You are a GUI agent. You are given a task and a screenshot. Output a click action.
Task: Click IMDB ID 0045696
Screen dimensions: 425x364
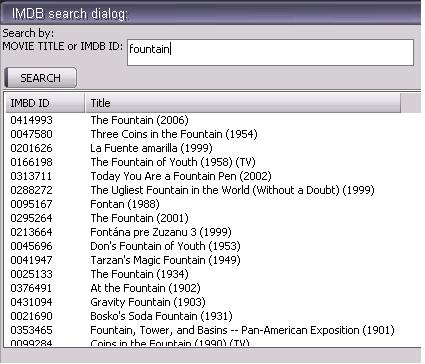coord(31,246)
